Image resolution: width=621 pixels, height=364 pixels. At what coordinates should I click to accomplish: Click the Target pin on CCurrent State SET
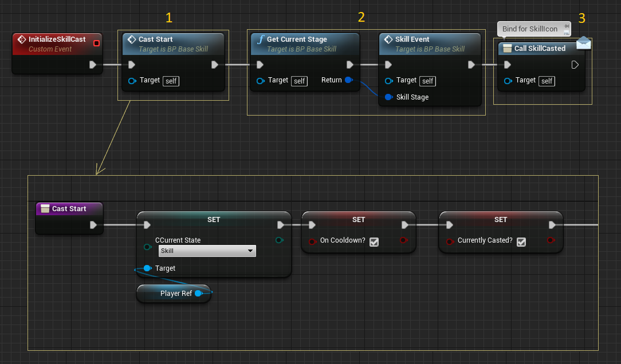(148, 268)
